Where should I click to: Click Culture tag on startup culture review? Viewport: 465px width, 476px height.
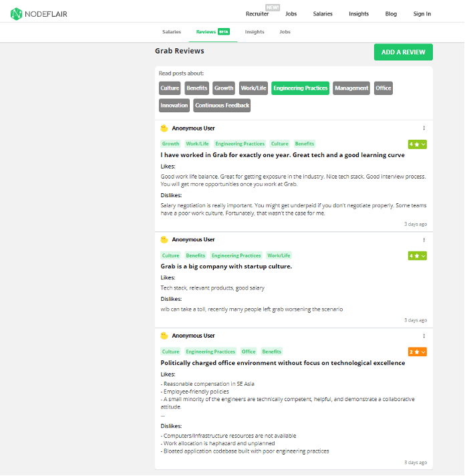[x=170, y=255]
